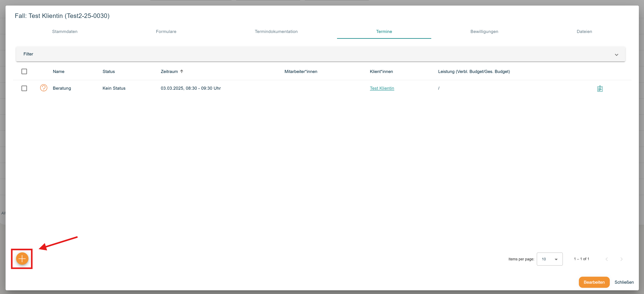Switch to the Formulare tab
This screenshot has width=644, height=294.
(166, 32)
